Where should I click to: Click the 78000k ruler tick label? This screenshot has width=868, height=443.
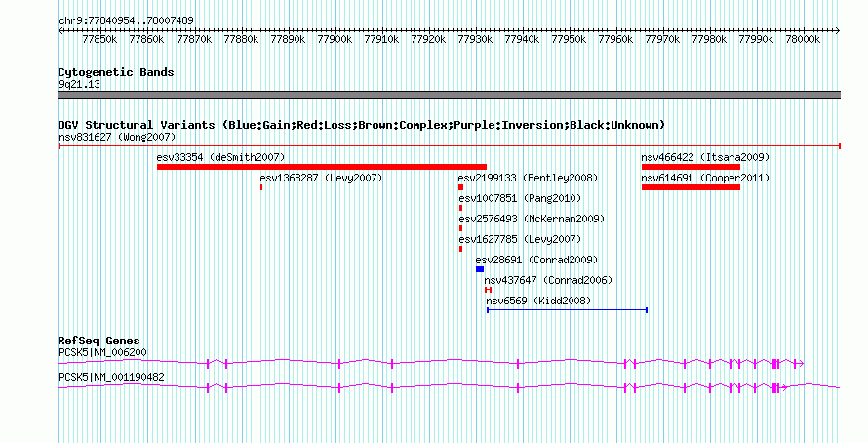coord(803,39)
